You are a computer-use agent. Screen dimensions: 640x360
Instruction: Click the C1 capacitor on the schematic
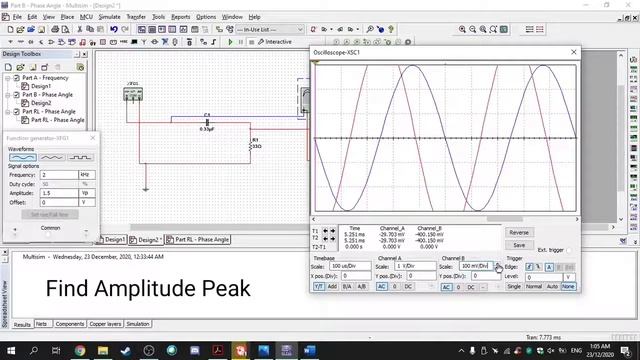click(x=207, y=122)
